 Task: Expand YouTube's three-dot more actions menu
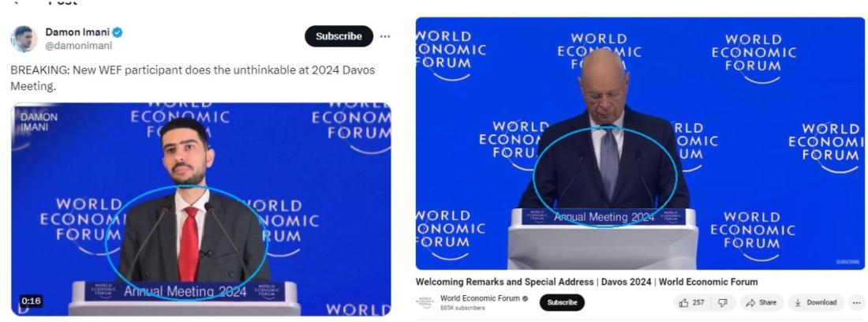(x=856, y=302)
